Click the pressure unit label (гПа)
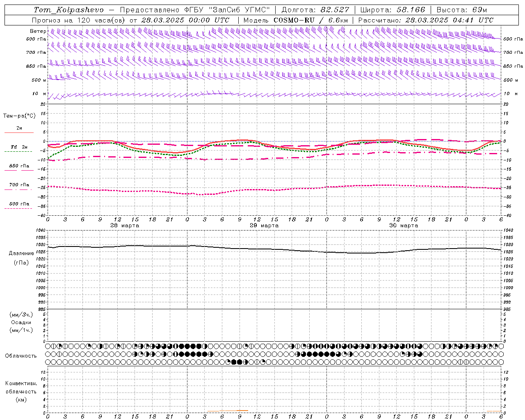 tap(21, 262)
